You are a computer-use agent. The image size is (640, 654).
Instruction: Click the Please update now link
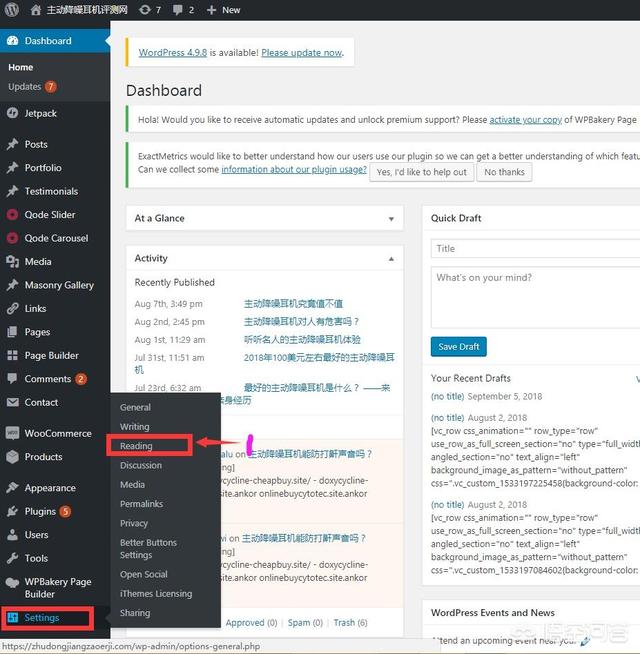point(302,53)
